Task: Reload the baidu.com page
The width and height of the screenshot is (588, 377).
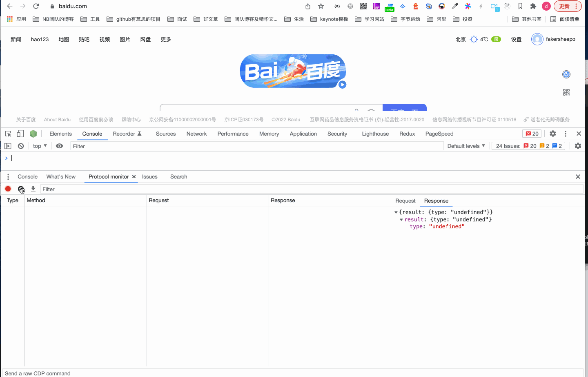Action: pyautogui.click(x=36, y=6)
